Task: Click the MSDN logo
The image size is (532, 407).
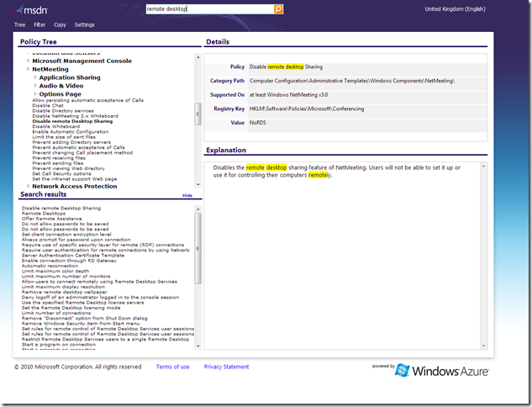Action: (30, 10)
